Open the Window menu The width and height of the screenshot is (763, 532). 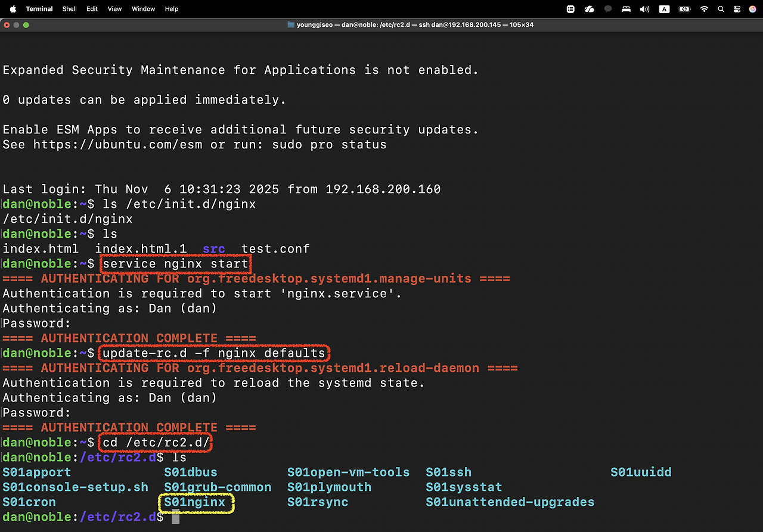tap(143, 9)
